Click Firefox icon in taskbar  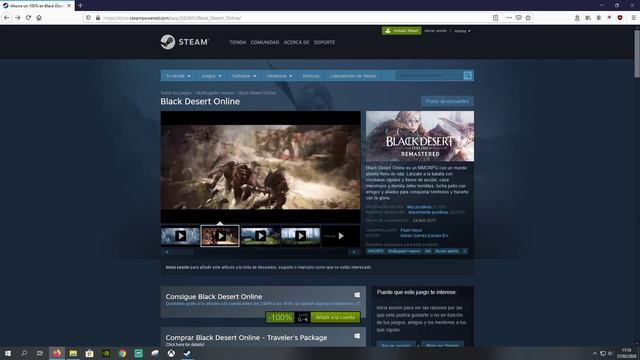point(57,353)
